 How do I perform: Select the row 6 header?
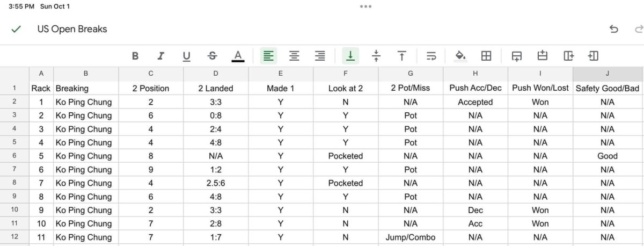click(14, 156)
